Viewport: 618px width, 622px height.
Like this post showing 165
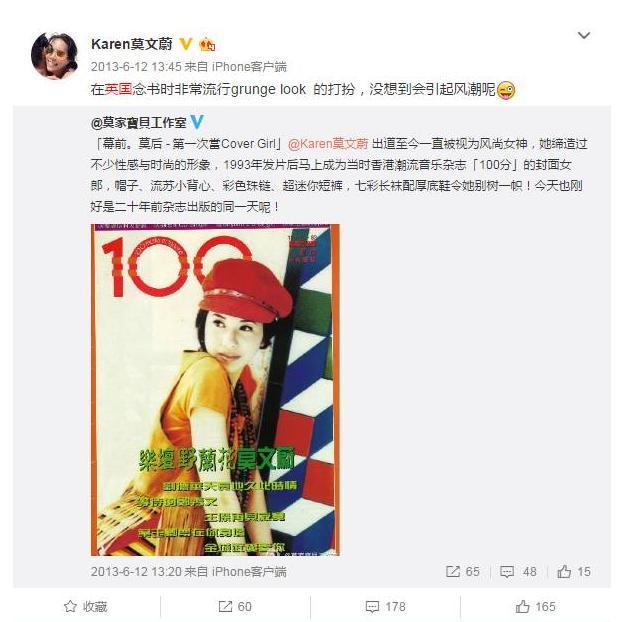point(535,607)
